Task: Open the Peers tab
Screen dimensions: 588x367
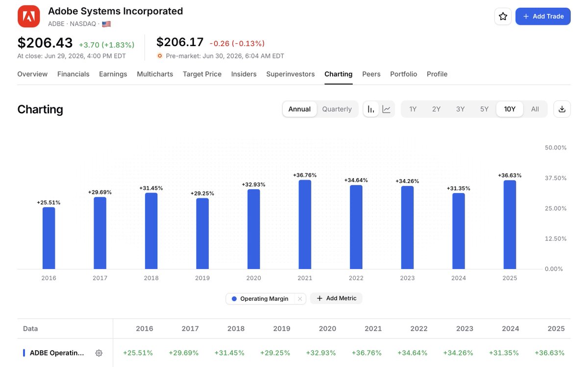Action: click(371, 74)
